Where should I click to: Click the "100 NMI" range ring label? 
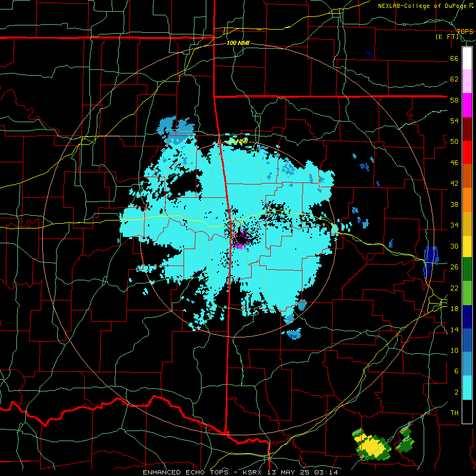[238, 43]
